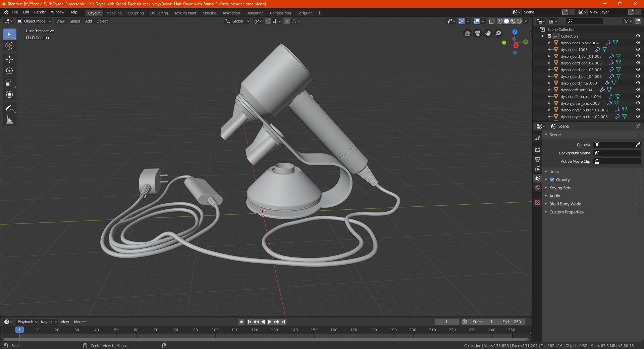Toggle X-ray display mode
The width and height of the screenshot is (644, 349).
492,21
